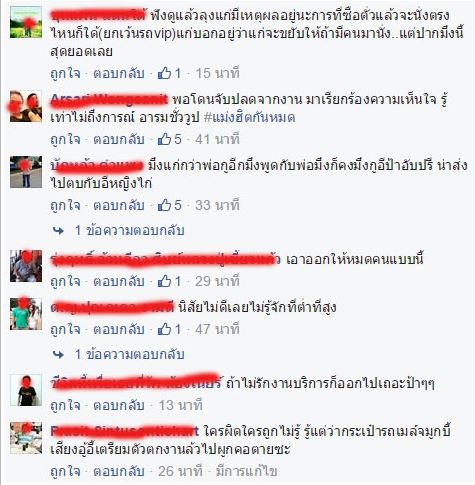Click the 41 นาที timestamp
Viewport: 475px width, 485px height.
pos(217,139)
